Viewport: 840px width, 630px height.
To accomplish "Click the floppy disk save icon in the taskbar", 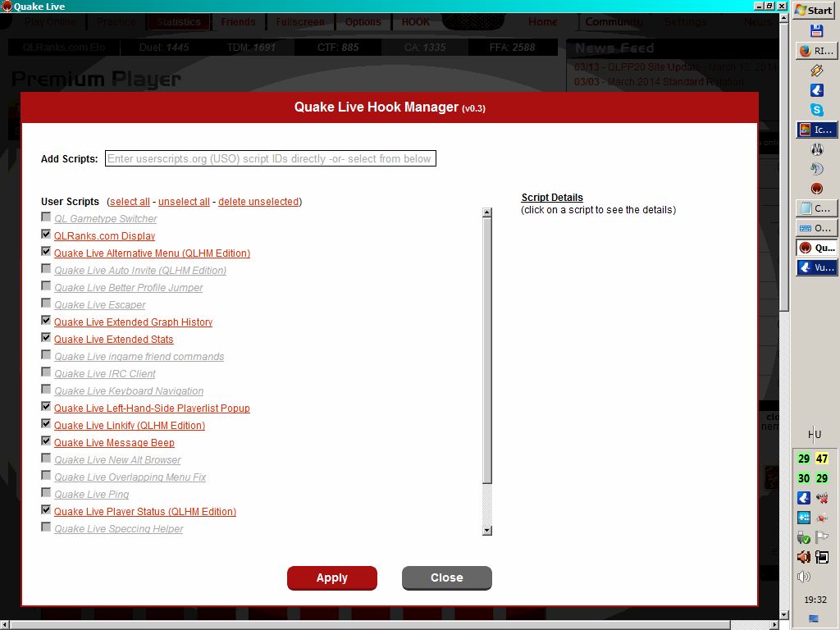I will click(x=816, y=31).
